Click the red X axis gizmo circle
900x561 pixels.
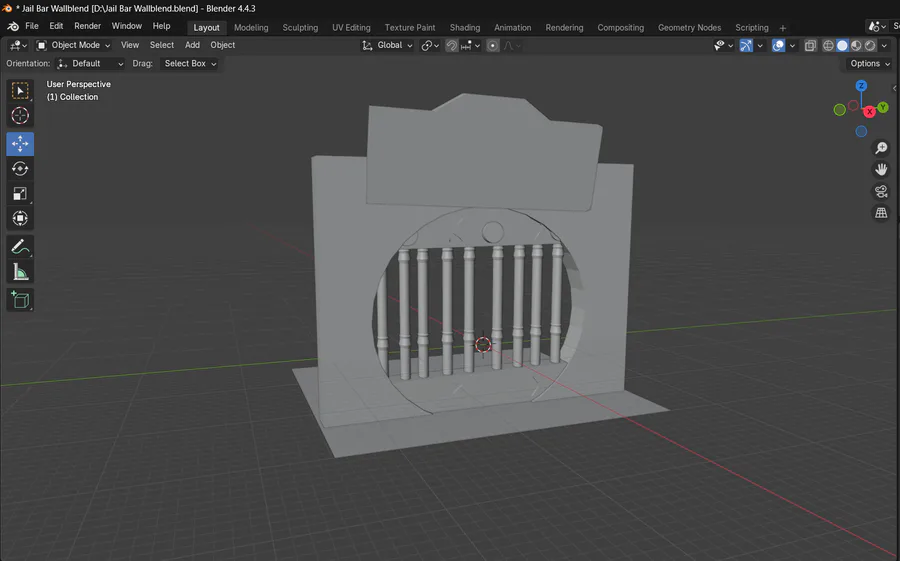pyautogui.click(x=870, y=112)
